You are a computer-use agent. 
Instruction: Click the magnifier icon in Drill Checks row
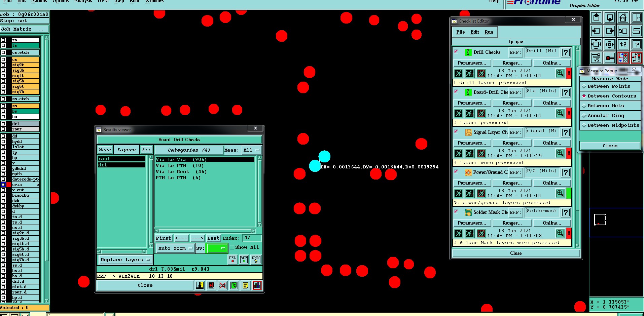pyautogui.click(x=560, y=73)
